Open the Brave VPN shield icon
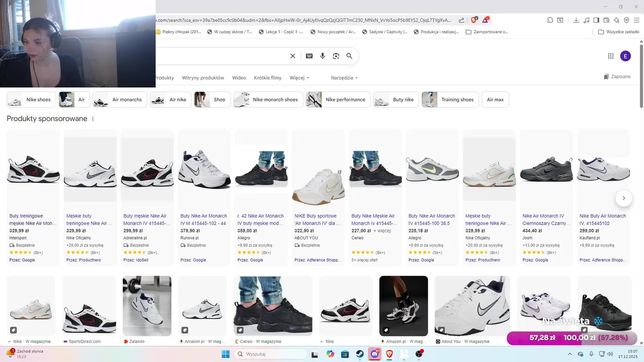The height and width of the screenshot is (362, 644). (626, 20)
